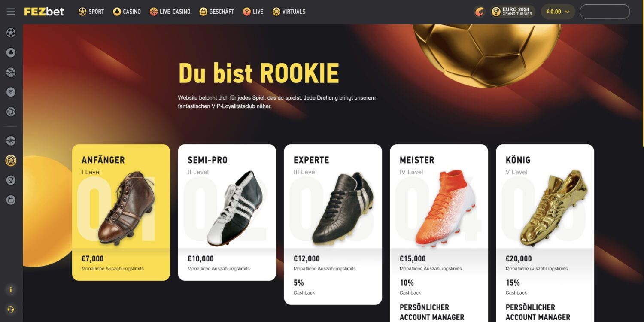Open the hamburger menu icon
Viewport: 644px width, 322px height.
(x=11, y=12)
